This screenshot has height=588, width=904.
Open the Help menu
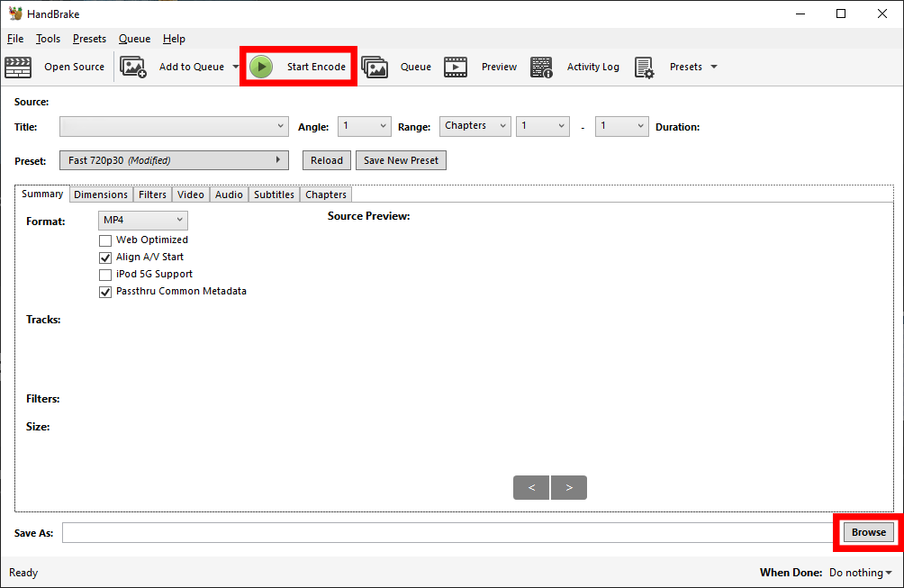[x=174, y=39]
